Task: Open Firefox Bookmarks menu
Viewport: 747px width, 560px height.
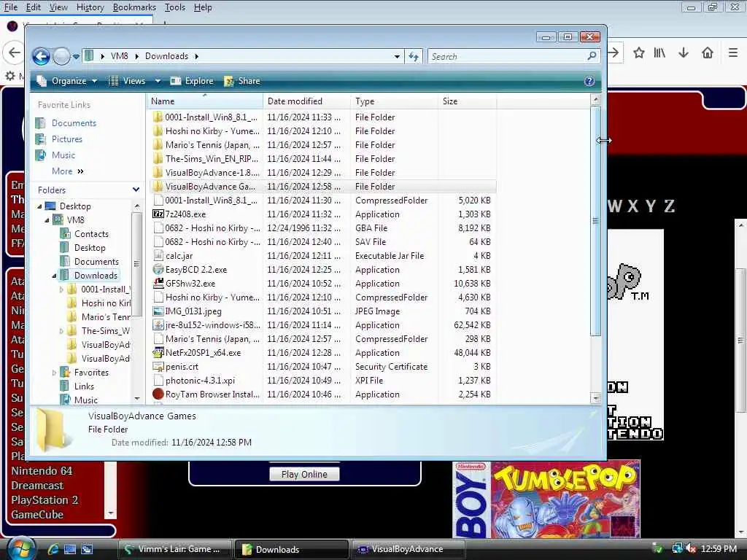Action: pyautogui.click(x=134, y=7)
